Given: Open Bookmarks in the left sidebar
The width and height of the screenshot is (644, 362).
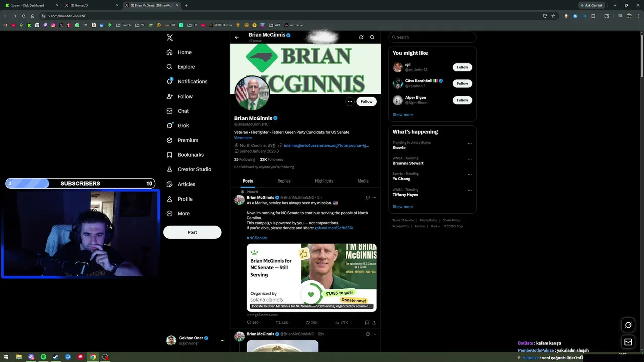Looking at the screenshot, I should (185, 155).
